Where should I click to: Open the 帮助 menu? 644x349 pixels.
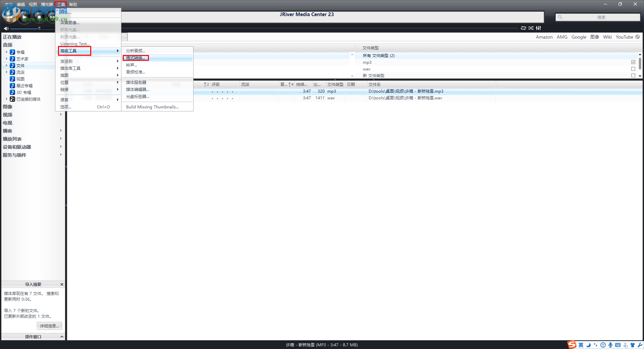click(x=73, y=4)
